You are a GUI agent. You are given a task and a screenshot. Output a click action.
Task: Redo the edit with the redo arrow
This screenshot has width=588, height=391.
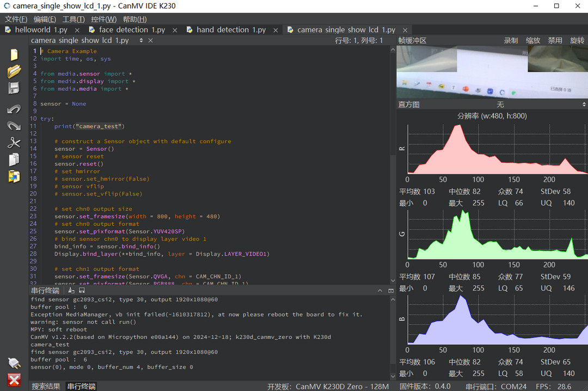14,126
